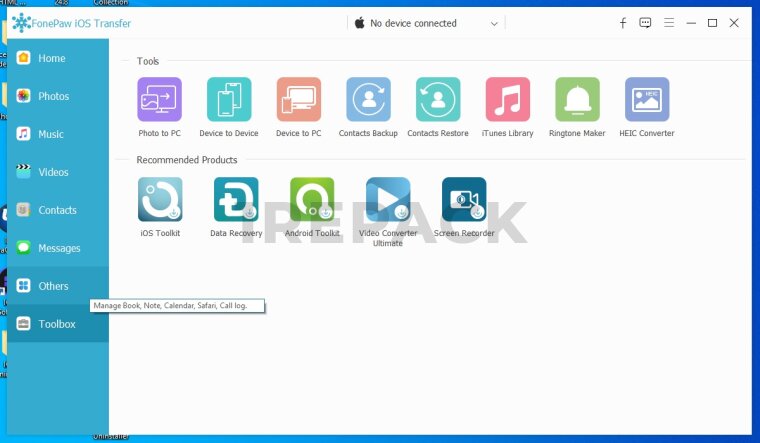Open the Messages sidebar section

(x=59, y=248)
